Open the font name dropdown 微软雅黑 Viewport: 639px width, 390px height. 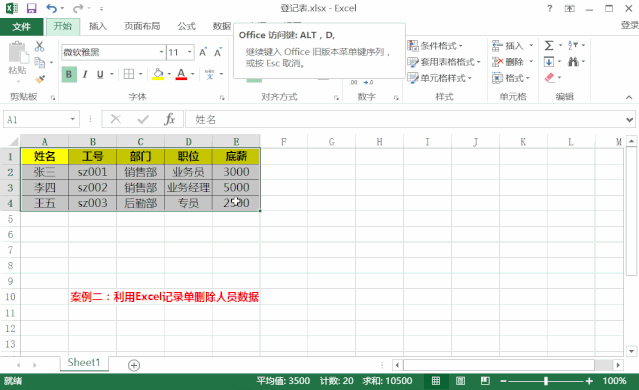pyautogui.click(x=161, y=52)
